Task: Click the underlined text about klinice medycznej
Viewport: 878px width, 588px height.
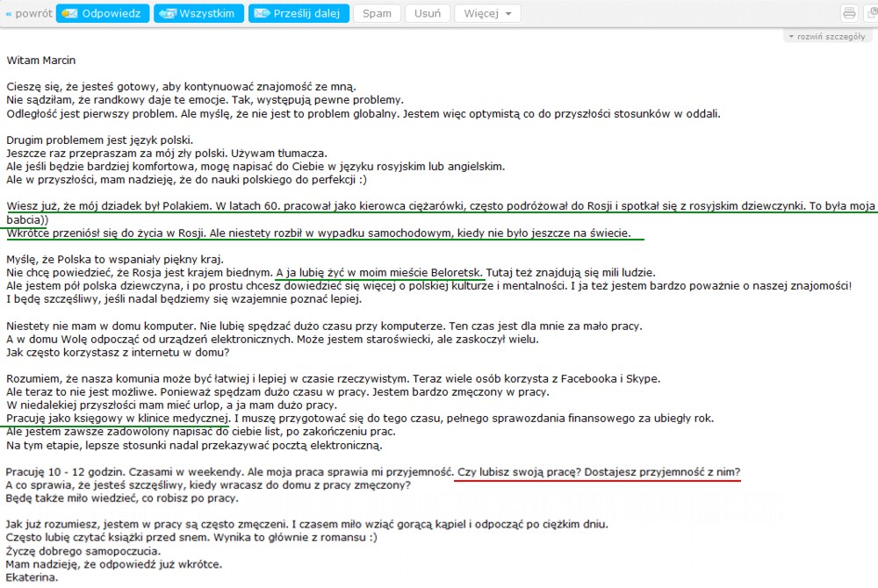Action: [119, 418]
